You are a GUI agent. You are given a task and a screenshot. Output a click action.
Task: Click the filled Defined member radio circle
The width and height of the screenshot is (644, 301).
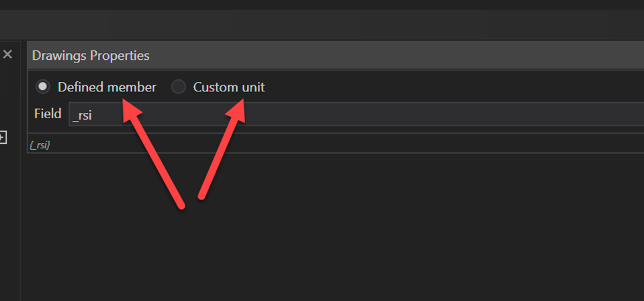(x=43, y=87)
